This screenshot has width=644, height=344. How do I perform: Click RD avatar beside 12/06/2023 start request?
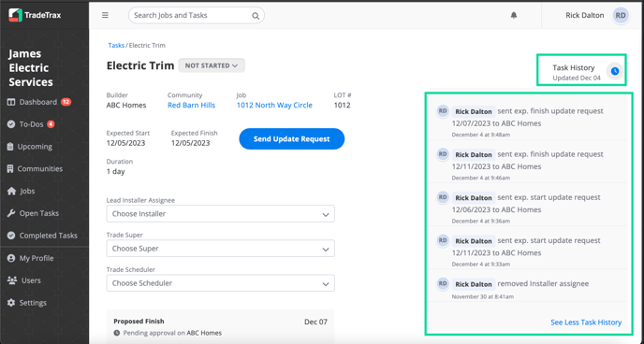point(443,197)
